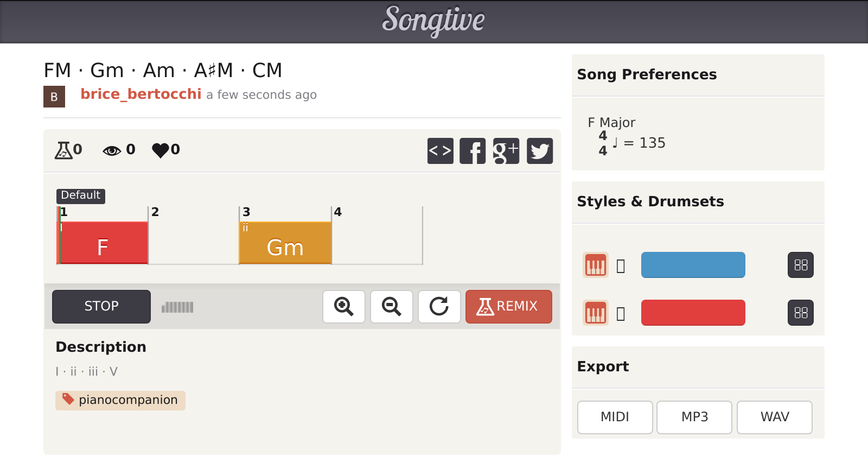Zoom out of the chord timeline

(x=392, y=307)
